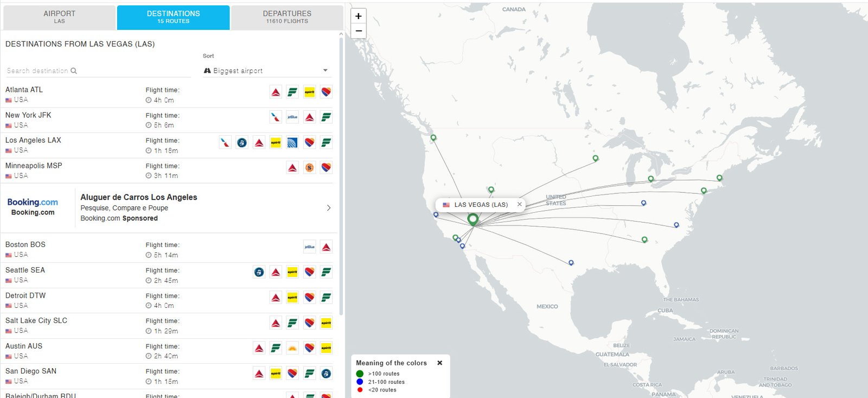Focus the Search destination field
The image size is (868, 398).
(x=98, y=71)
